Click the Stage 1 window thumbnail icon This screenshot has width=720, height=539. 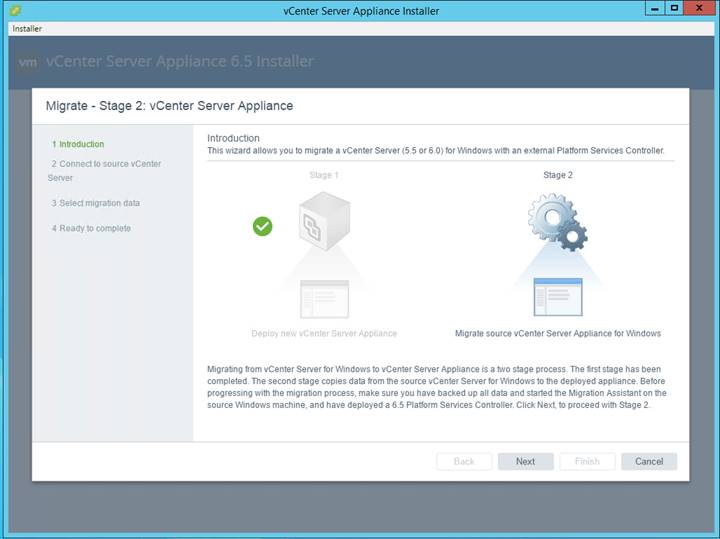[324, 299]
